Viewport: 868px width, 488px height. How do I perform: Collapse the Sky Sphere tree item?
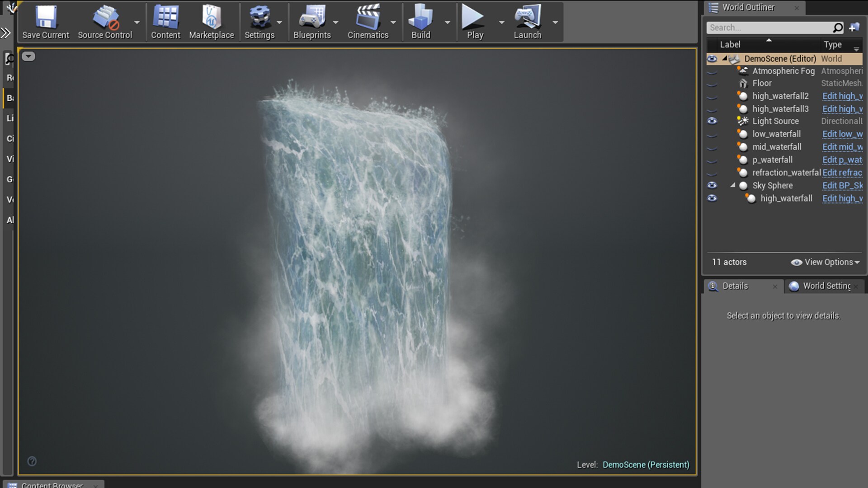(x=733, y=185)
